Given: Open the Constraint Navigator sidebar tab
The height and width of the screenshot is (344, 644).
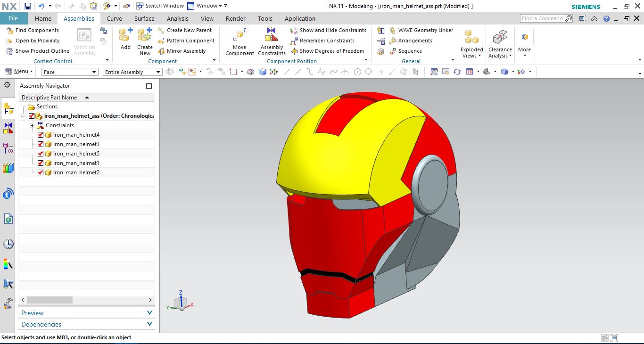Looking at the screenshot, I should [x=8, y=128].
